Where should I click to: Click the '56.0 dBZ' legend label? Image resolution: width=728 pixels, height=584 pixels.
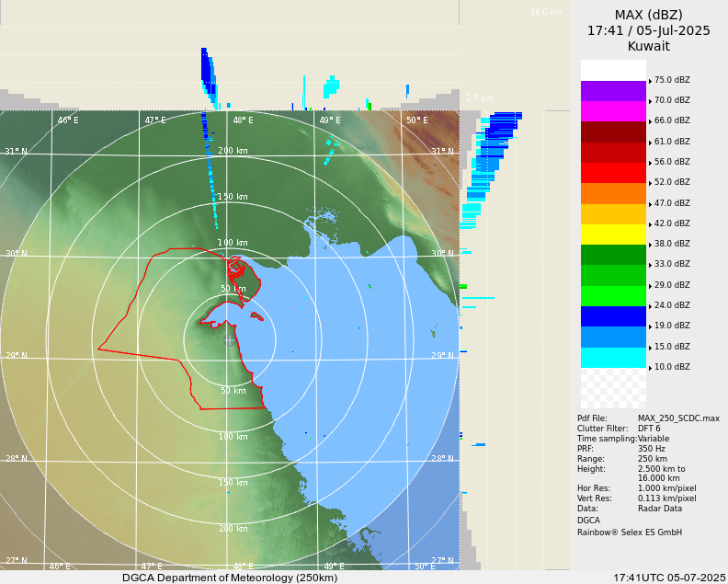pyautogui.click(x=672, y=162)
